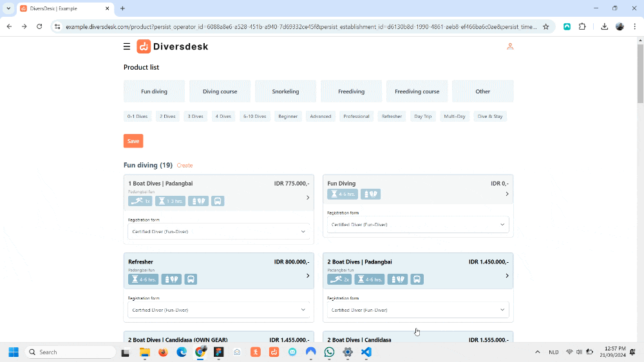Open the browser tab search dropdown arrow
644x362 pixels.
(8, 8)
